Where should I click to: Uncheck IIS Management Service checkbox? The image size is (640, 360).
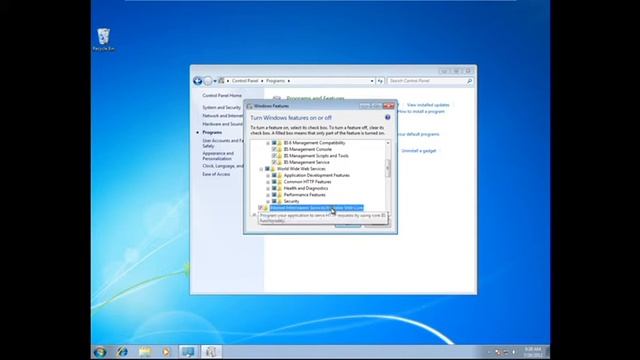pyautogui.click(x=274, y=162)
